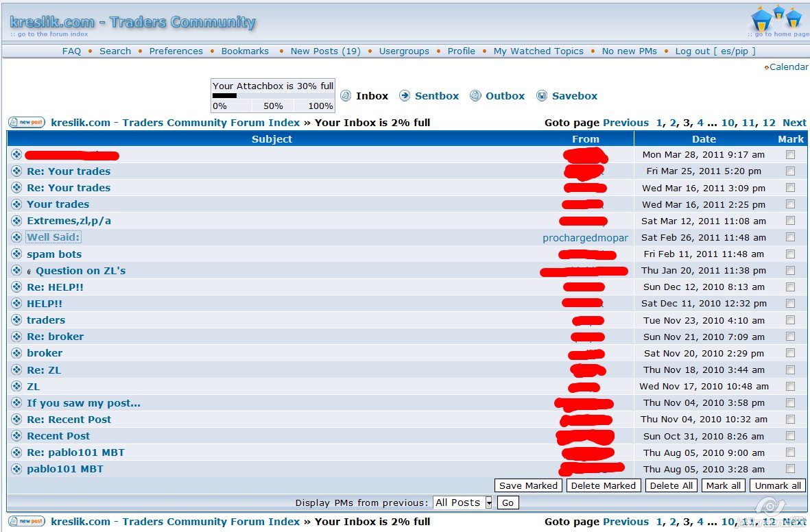
Task: Click the Delete All button
Action: pos(671,485)
